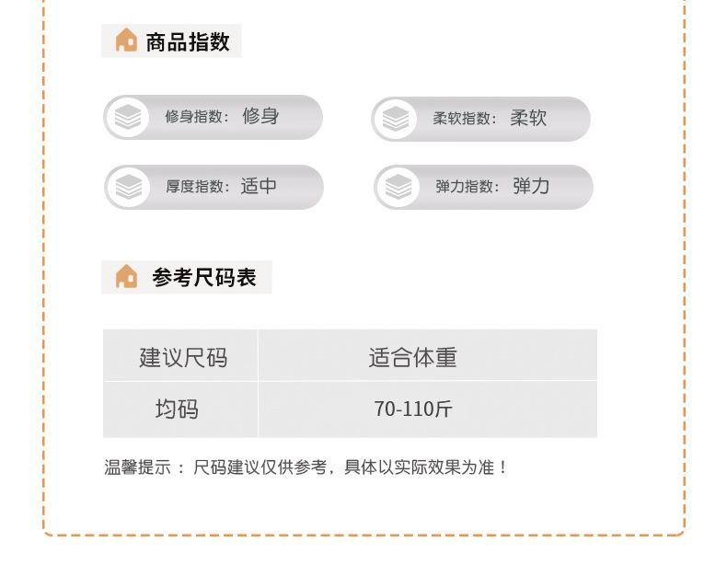Image resolution: width=727 pixels, height=588 pixels.
Task: Click the 适中 value in thickness pill
Action: (x=259, y=186)
